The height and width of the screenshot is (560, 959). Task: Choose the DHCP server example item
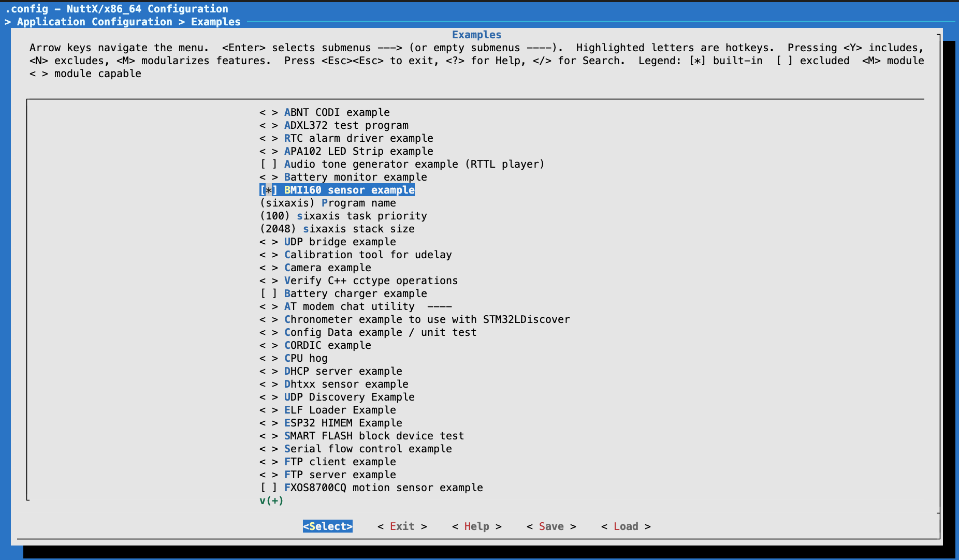pos(343,371)
